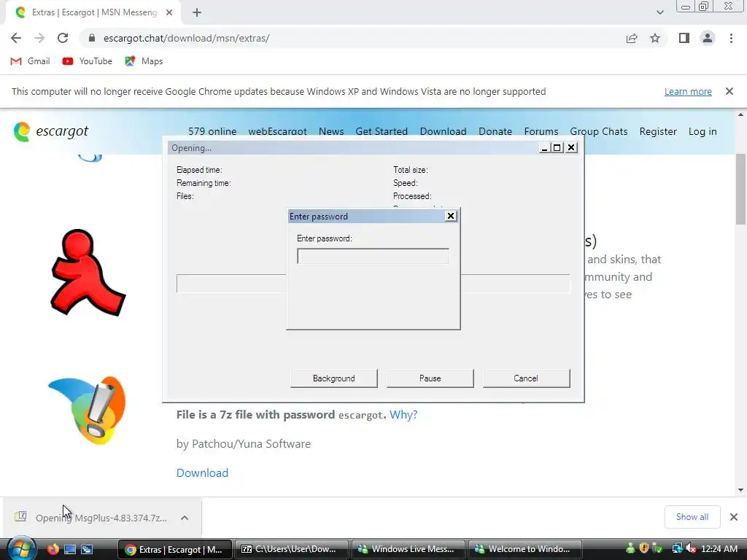
Task: Minimize the Opening... dialog
Action: 544,148
